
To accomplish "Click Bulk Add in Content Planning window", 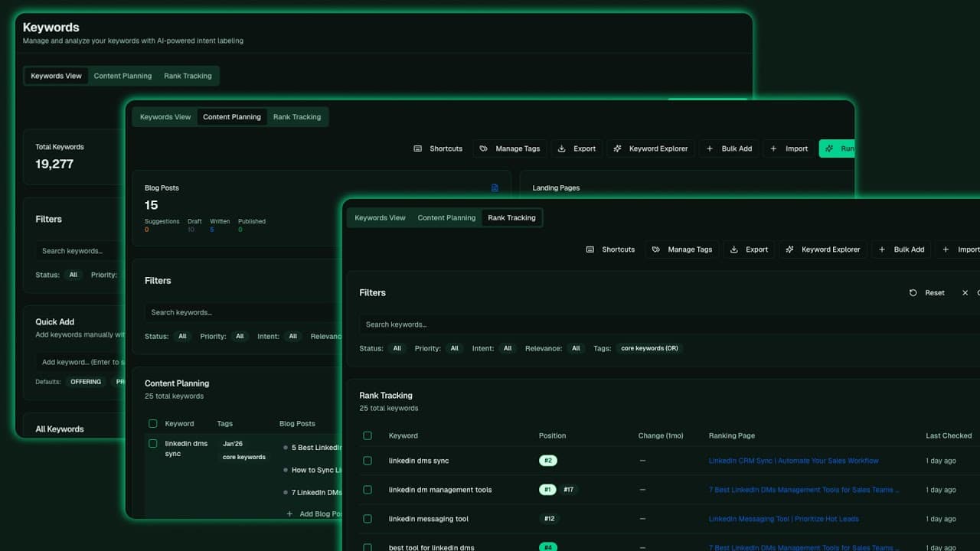I will 729,148.
